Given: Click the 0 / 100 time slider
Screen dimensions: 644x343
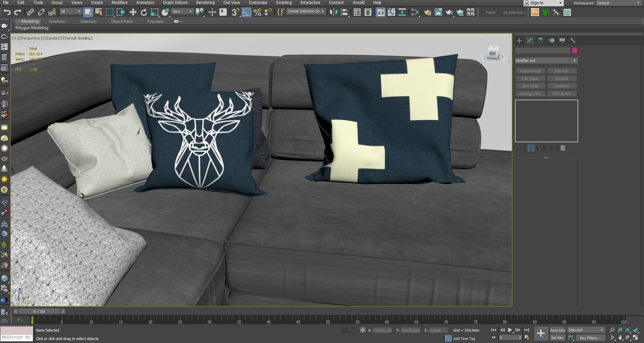Looking at the screenshot, I should [39, 312].
